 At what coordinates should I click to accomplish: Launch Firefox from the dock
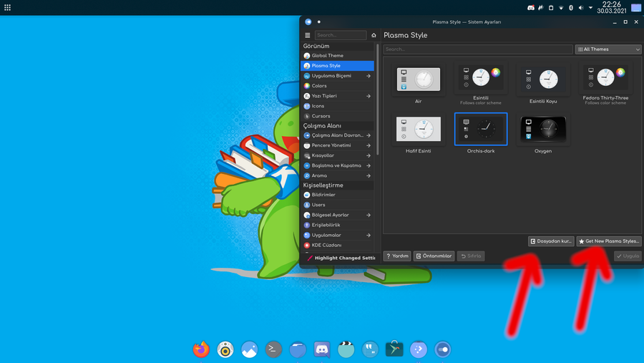tap(201, 349)
